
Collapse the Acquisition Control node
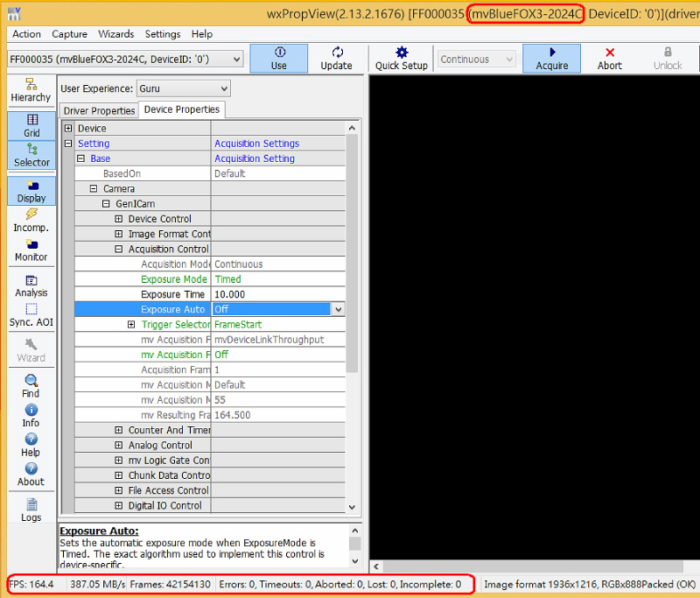(119, 249)
